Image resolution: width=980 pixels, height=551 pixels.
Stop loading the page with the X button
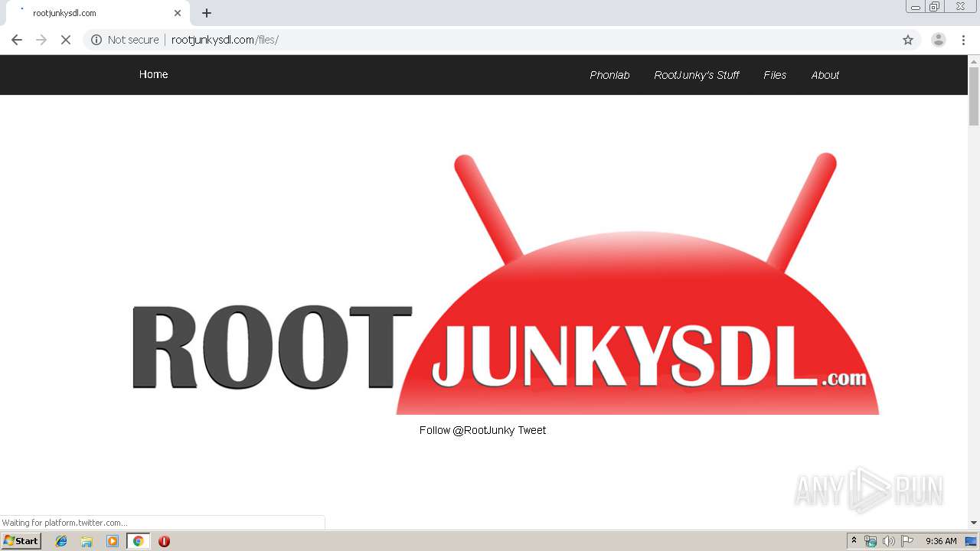(66, 40)
